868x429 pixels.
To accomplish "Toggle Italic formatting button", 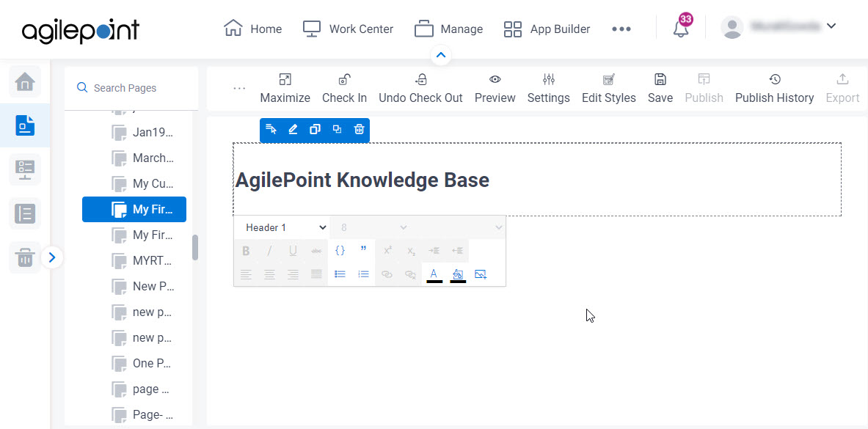I will point(269,251).
